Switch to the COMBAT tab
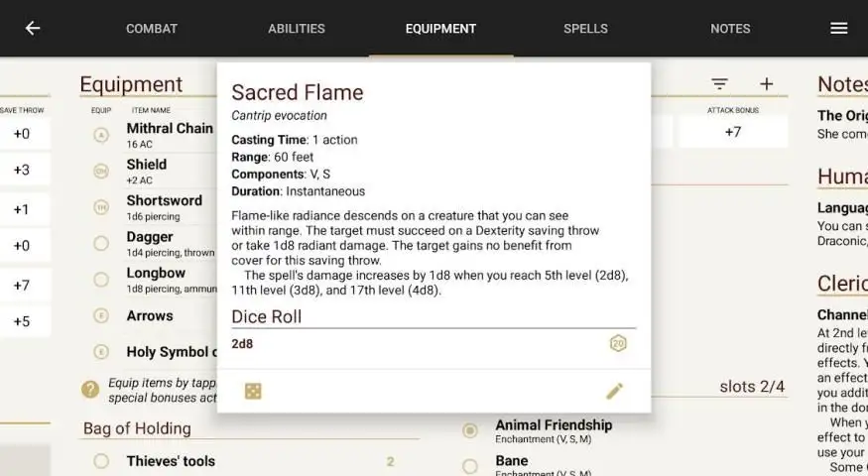Screen dimensions: 868x476 152,29
